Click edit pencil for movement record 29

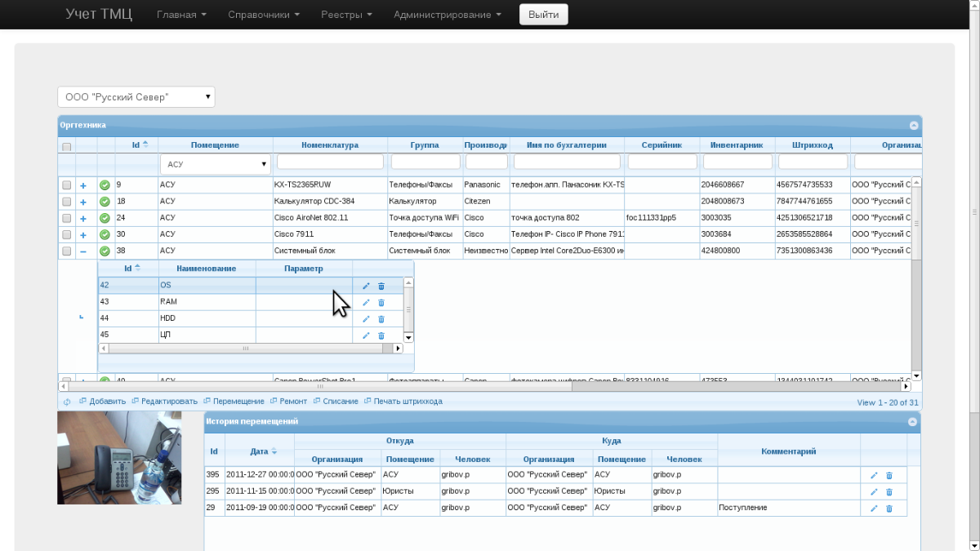874,509
